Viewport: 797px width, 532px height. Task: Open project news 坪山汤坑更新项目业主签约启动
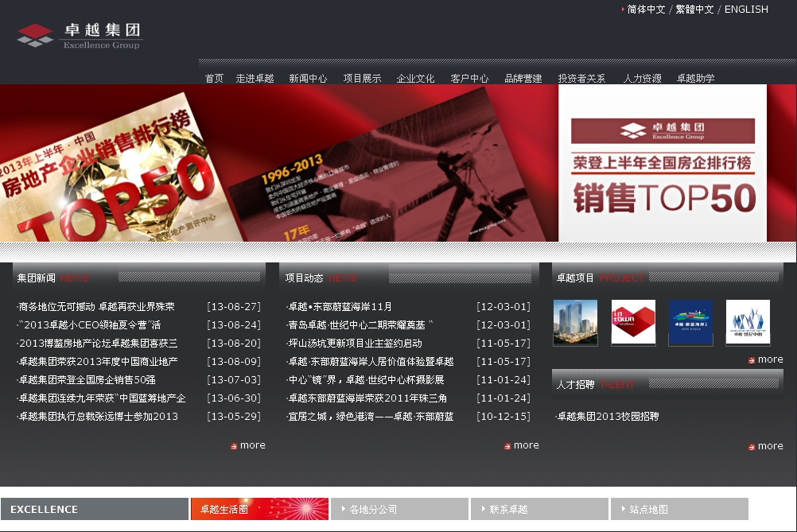tap(354, 344)
